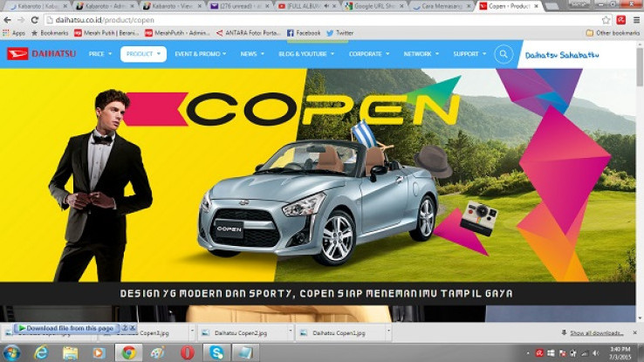Reload the Daihatsu Copen page
The image size is (644, 362).
35,20
